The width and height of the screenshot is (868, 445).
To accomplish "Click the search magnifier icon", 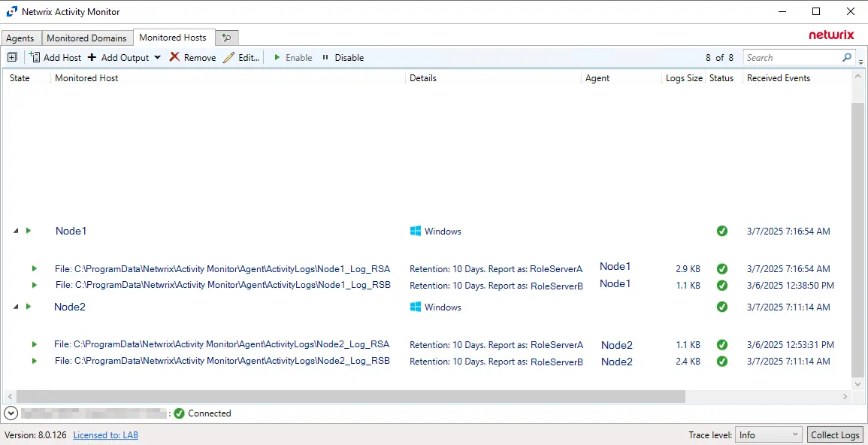I will pyautogui.click(x=848, y=57).
